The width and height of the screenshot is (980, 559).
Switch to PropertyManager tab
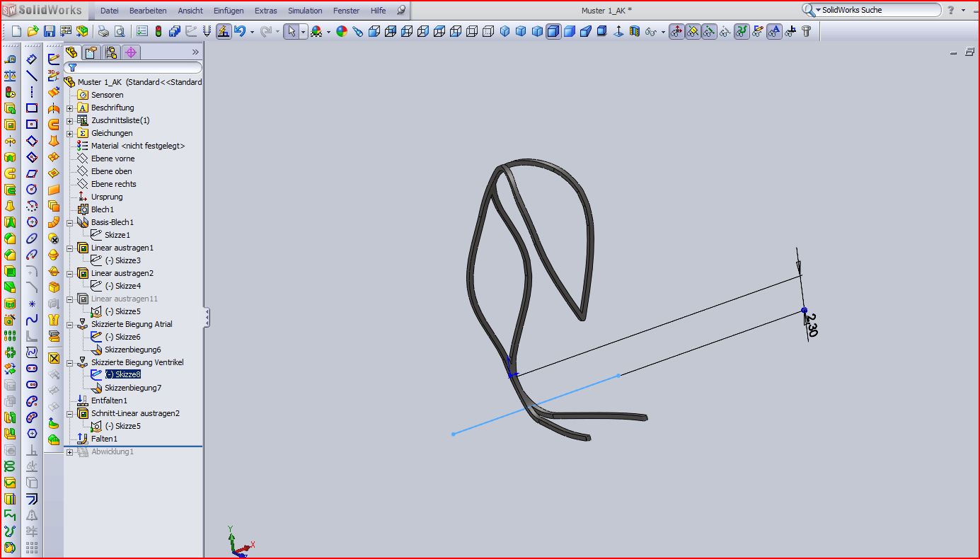click(91, 52)
